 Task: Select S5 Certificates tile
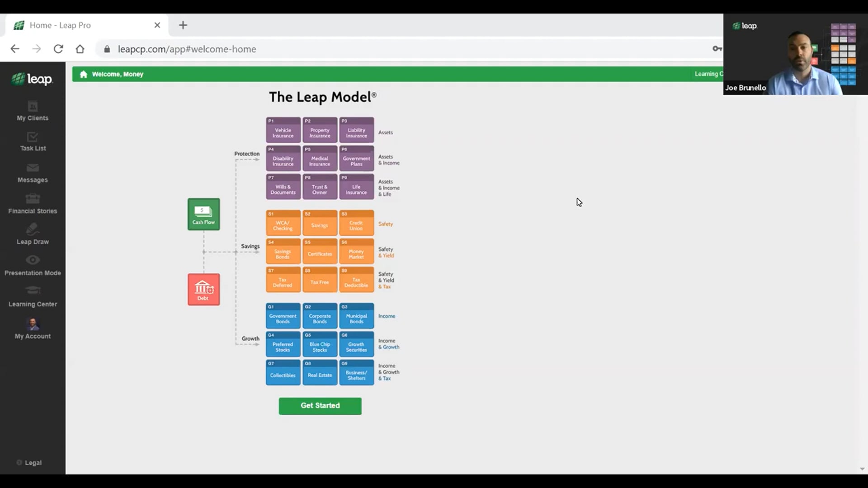pyautogui.click(x=320, y=252)
